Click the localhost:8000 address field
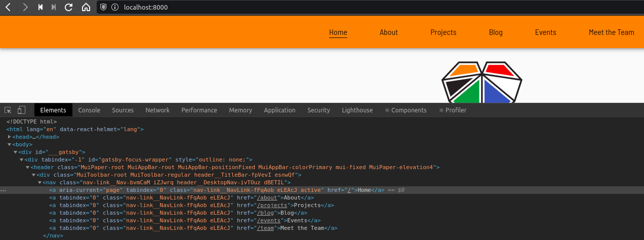Image resolution: width=644 pixels, height=240 pixels. pos(146,7)
